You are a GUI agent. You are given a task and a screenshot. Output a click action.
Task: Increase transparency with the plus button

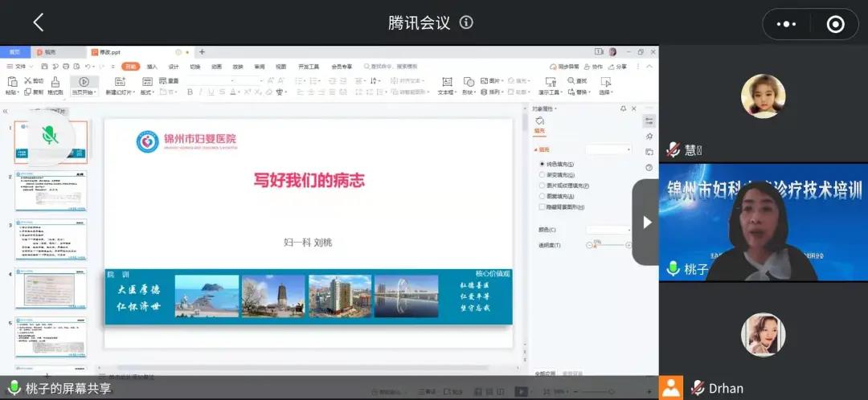coord(628,245)
